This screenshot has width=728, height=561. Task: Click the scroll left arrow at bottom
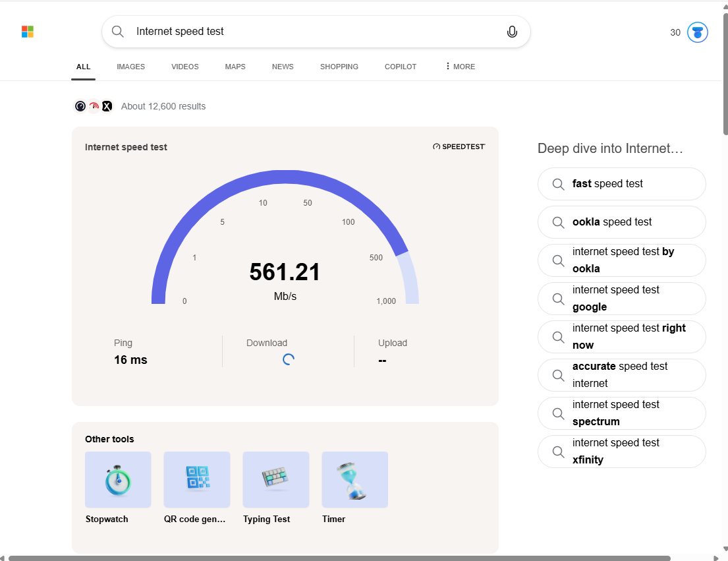click(3, 558)
